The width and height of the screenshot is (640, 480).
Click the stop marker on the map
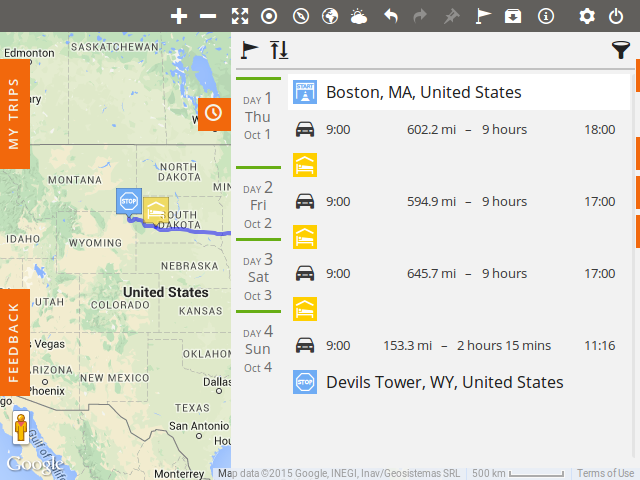129,203
